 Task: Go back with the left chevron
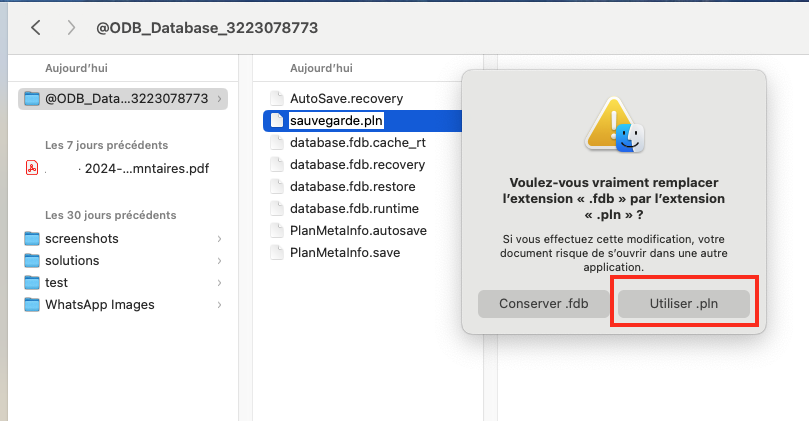pyautogui.click(x=36, y=27)
